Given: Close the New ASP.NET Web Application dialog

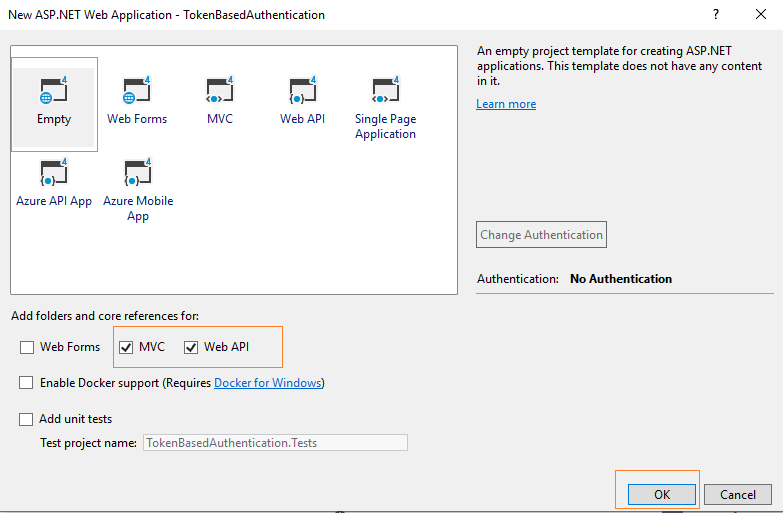Looking at the screenshot, I should (760, 14).
